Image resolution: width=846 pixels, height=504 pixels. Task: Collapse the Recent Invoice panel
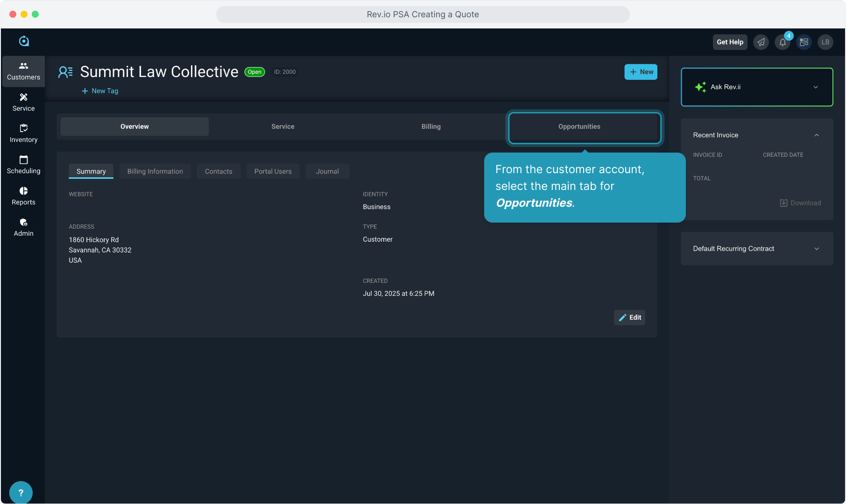tap(817, 135)
